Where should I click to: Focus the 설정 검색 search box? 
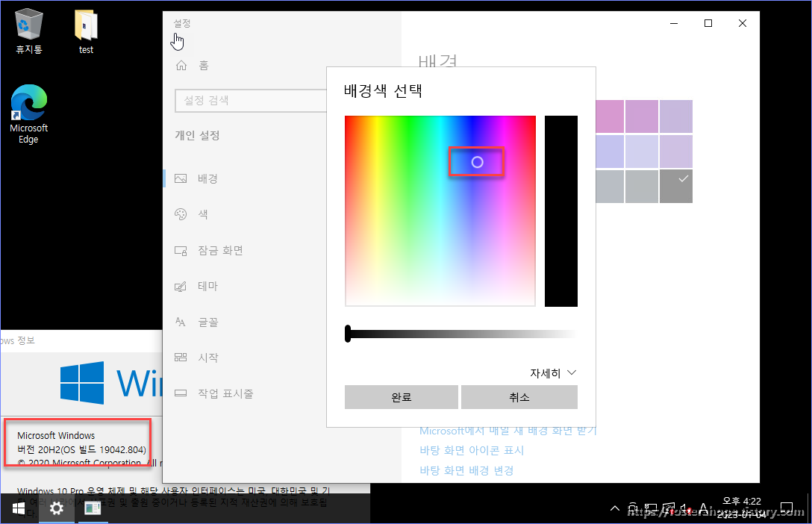click(x=252, y=101)
